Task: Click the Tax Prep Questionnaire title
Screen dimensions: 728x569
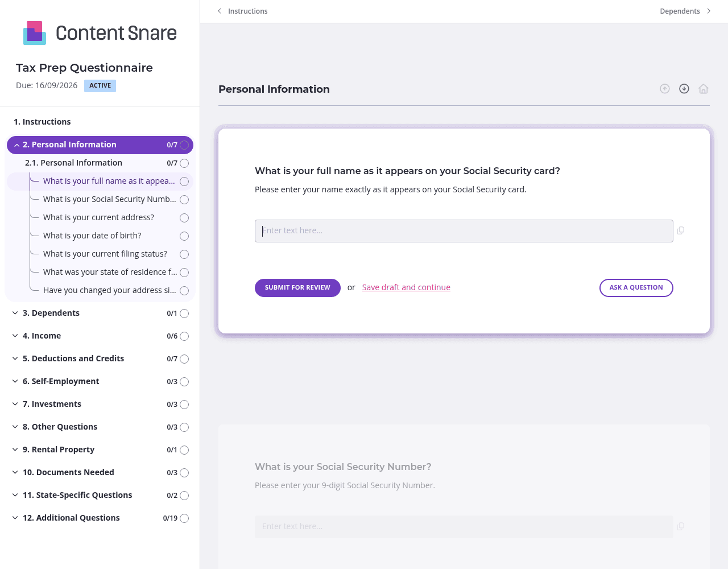Action: click(84, 68)
